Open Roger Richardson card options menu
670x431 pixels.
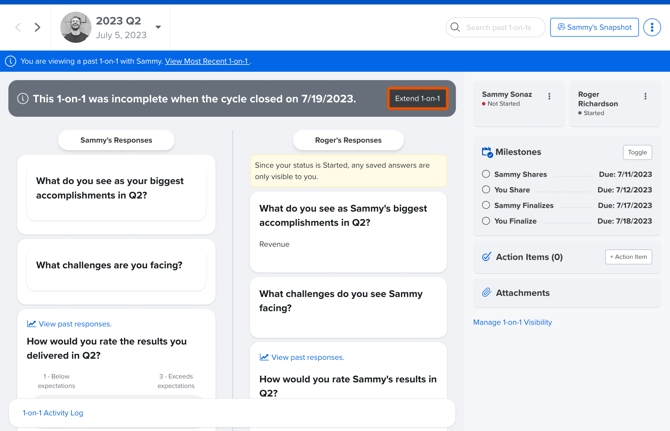point(645,97)
